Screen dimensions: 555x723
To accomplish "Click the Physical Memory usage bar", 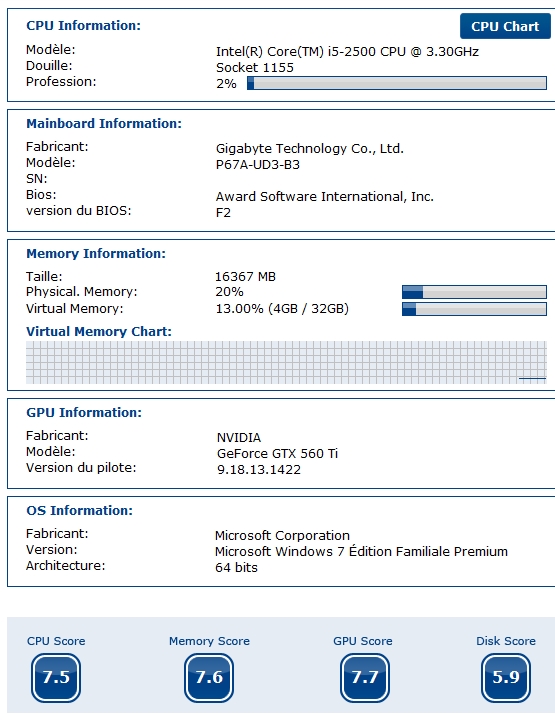I will (x=474, y=292).
